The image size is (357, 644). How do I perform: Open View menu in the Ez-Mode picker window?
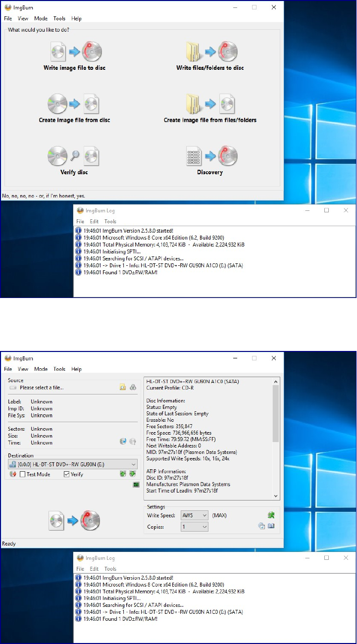tap(23, 18)
